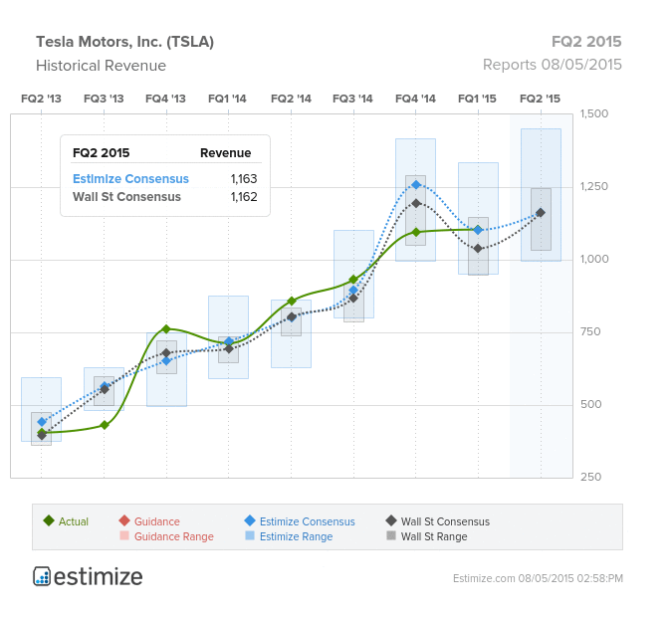Click the 1,162 Wall St Consensus value
The image size is (672, 617).
[244, 197]
